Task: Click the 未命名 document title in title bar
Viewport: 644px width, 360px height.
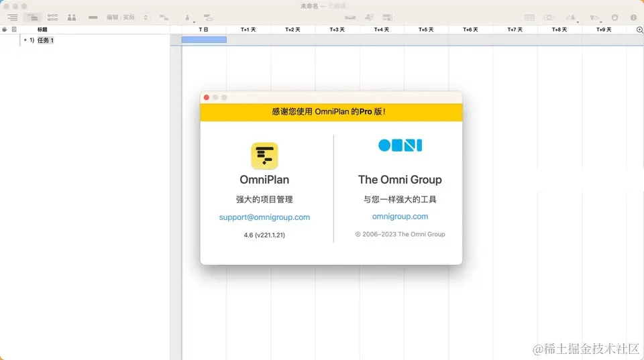Action: click(x=309, y=6)
